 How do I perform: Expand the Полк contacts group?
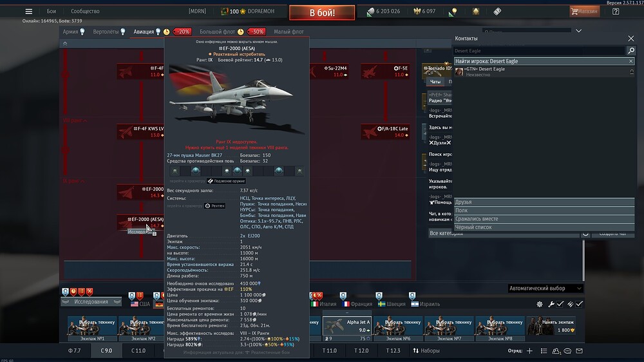544,211
